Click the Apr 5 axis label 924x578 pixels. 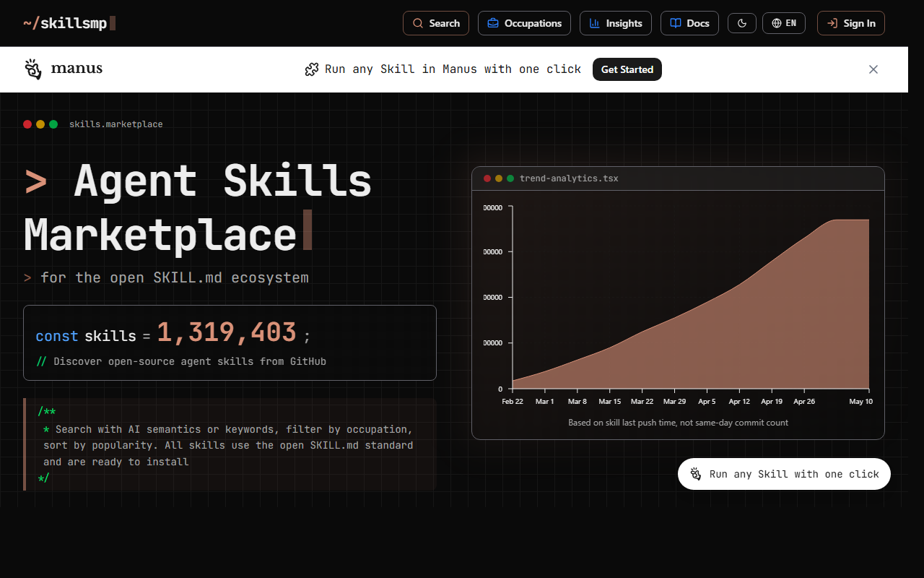(707, 402)
